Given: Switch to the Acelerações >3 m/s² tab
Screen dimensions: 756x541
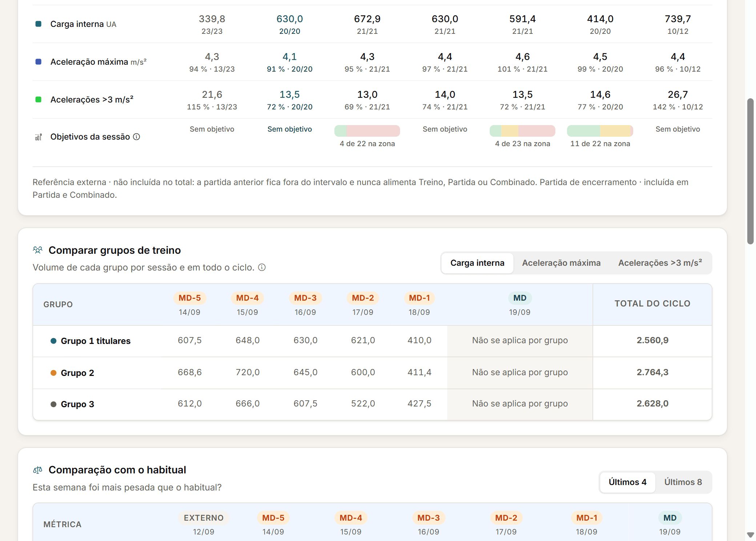Looking at the screenshot, I should coord(660,263).
